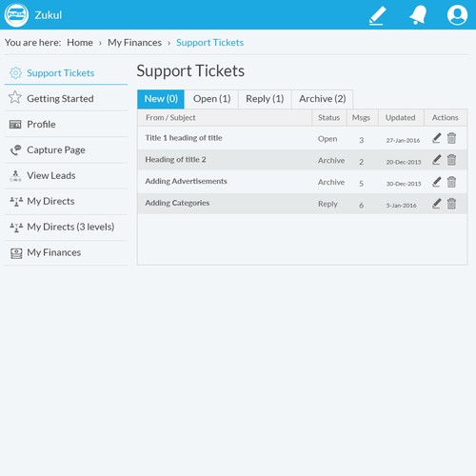Click the Support Tickets page heading
Image resolution: width=476 pixels, height=476 pixels.
(x=190, y=71)
